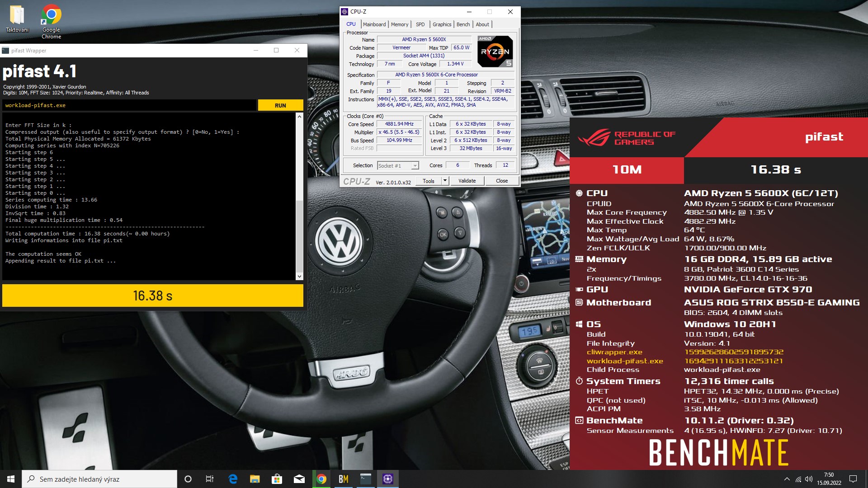This screenshot has height=488, width=868.
Task: Click BenchMate section icon in result panel
Action: pyautogui.click(x=579, y=420)
